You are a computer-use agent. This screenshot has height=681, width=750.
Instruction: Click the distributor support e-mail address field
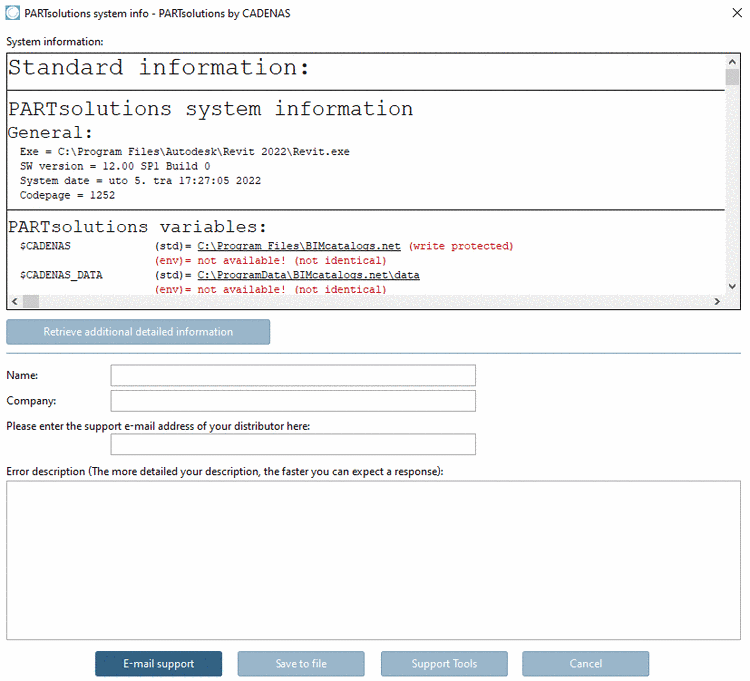[x=293, y=444]
